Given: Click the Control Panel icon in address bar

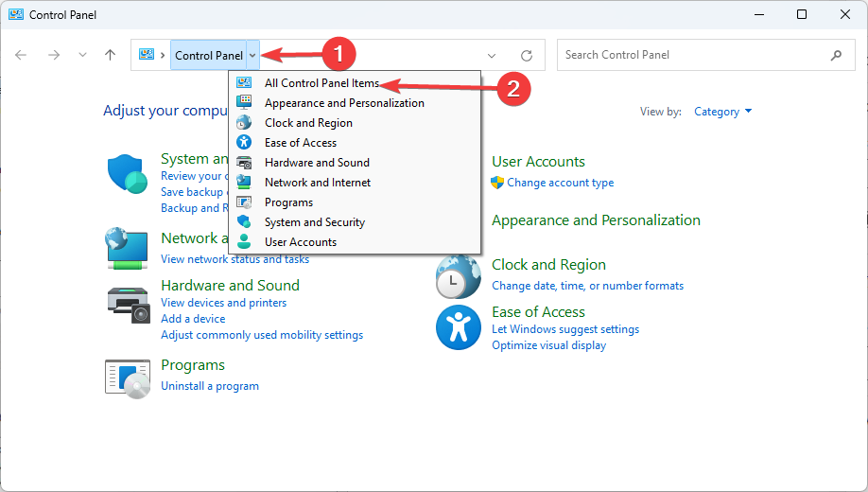Looking at the screenshot, I should click(147, 54).
